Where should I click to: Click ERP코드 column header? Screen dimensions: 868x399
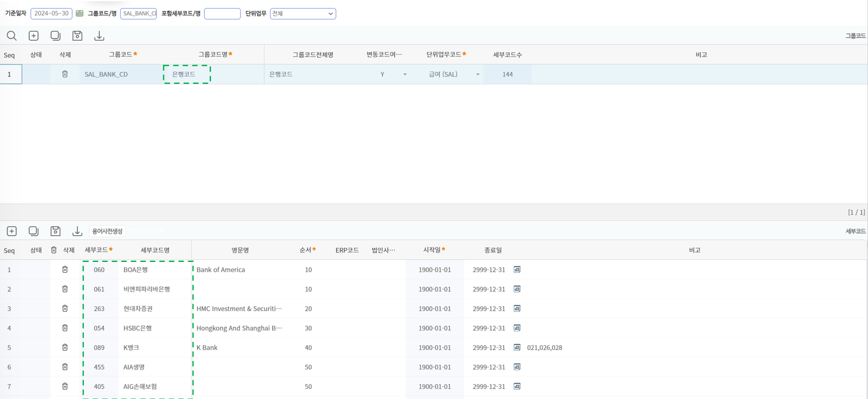point(347,250)
